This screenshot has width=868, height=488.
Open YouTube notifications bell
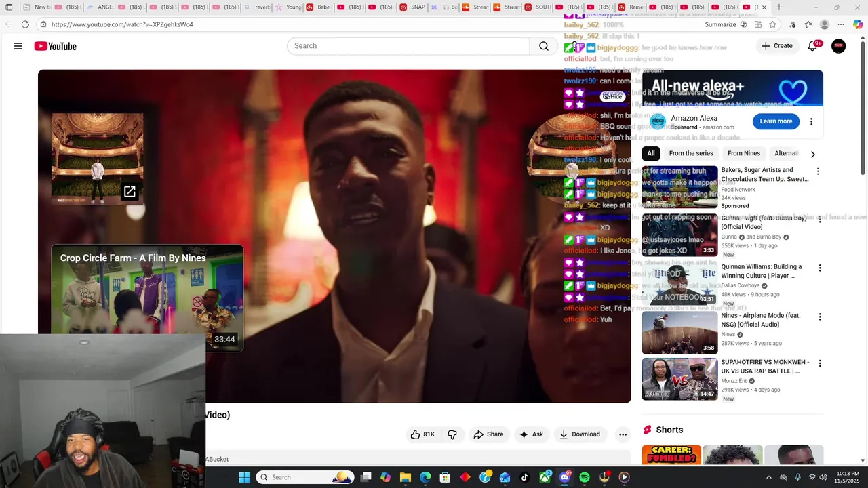(812, 46)
